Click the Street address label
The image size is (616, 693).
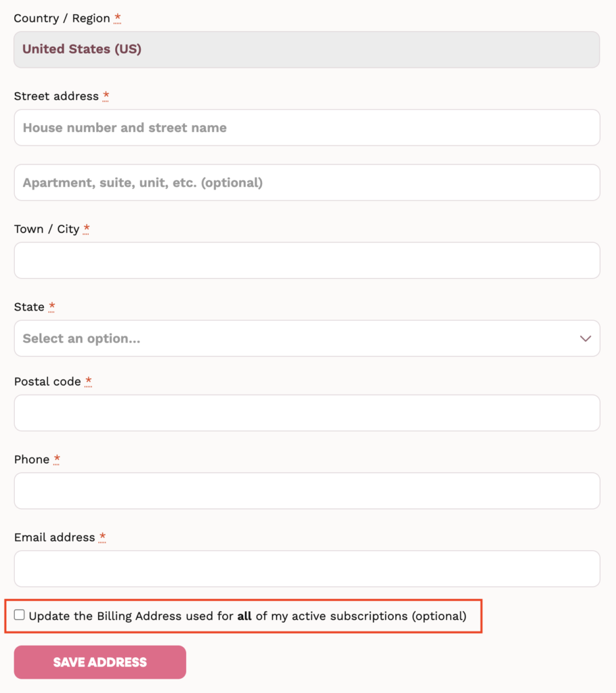tap(56, 96)
